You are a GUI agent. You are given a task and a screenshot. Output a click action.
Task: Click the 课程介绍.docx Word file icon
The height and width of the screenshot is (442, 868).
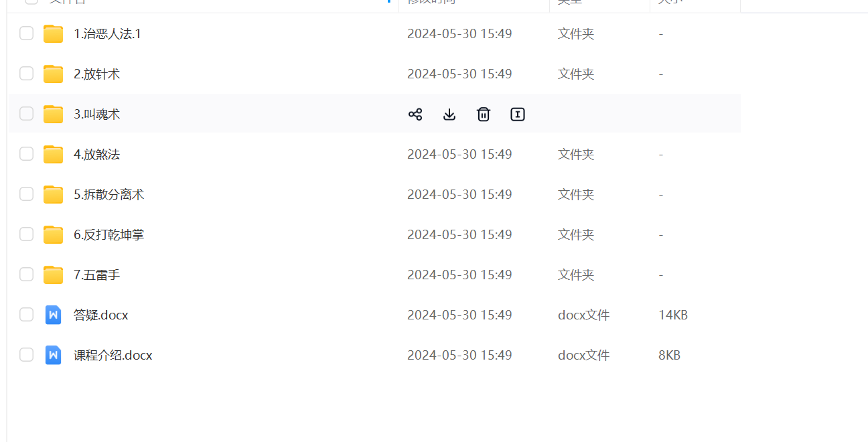tap(53, 355)
